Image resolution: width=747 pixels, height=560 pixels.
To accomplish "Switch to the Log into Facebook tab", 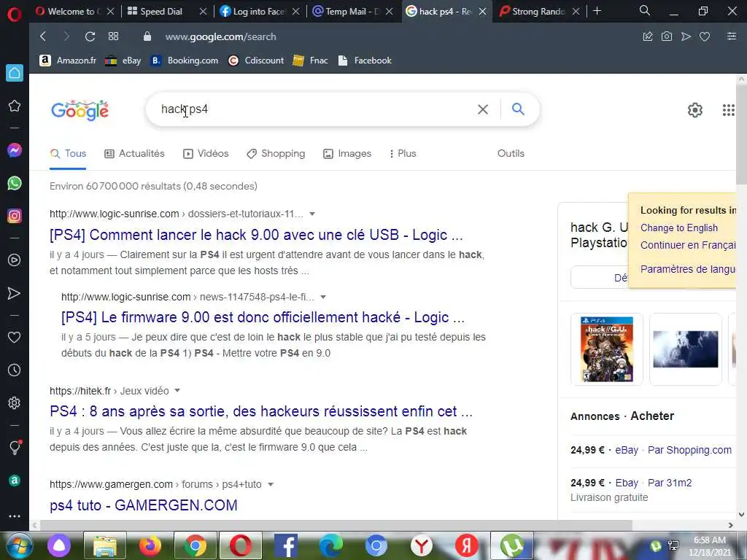I will [259, 11].
